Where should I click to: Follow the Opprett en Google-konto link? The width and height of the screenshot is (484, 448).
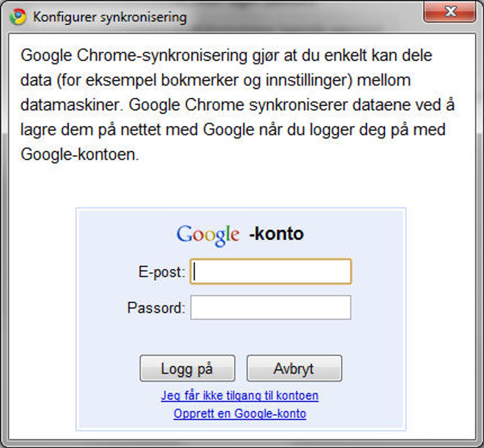coord(240,414)
